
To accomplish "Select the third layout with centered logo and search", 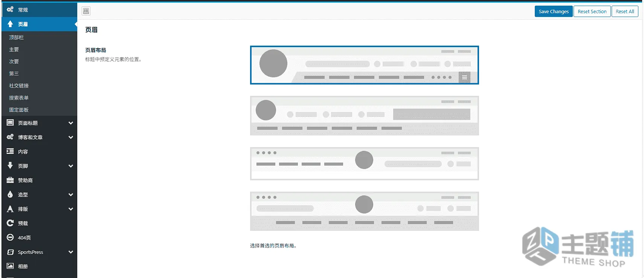I will pyautogui.click(x=365, y=163).
